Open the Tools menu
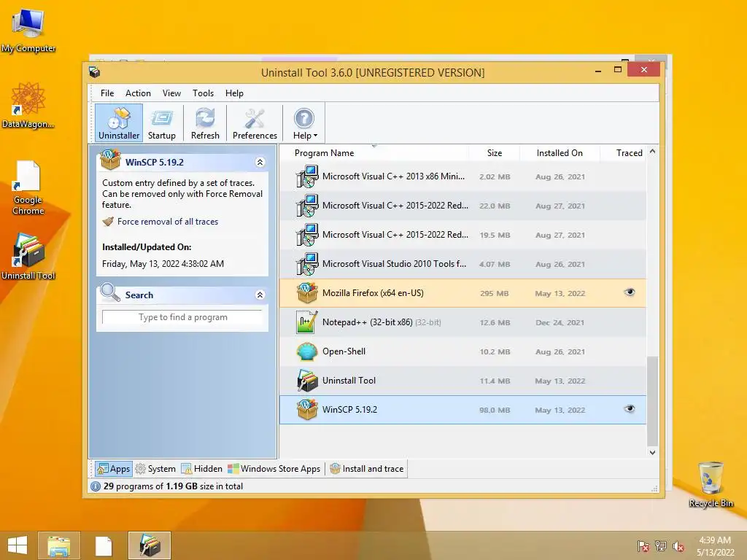This screenshot has height=560, width=747. coord(203,93)
